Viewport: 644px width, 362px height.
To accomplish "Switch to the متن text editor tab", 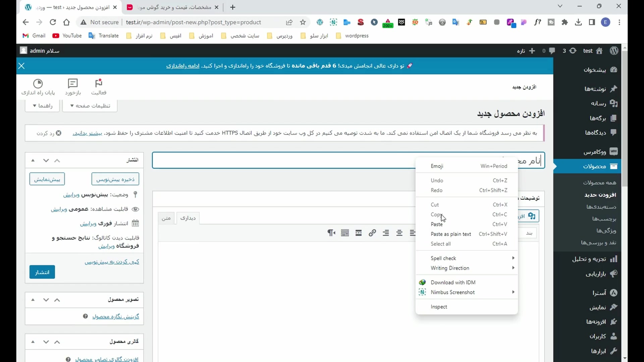I will click(x=166, y=218).
